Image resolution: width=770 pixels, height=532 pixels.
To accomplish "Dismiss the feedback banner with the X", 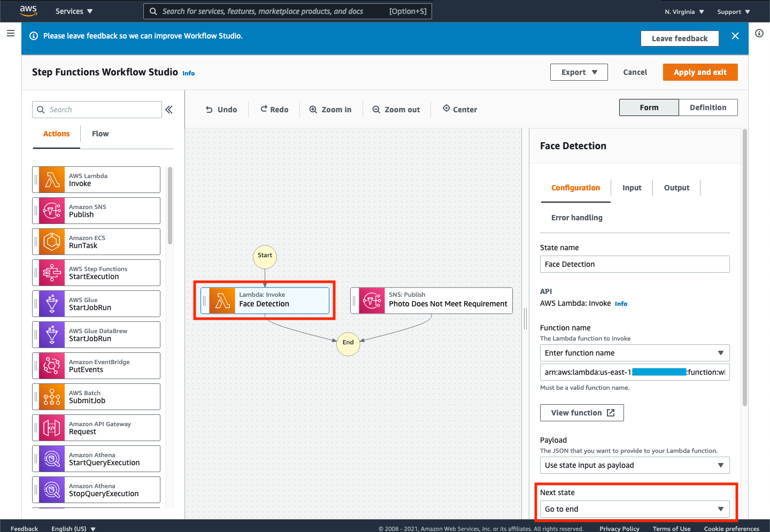I will (x=735, y=36).
